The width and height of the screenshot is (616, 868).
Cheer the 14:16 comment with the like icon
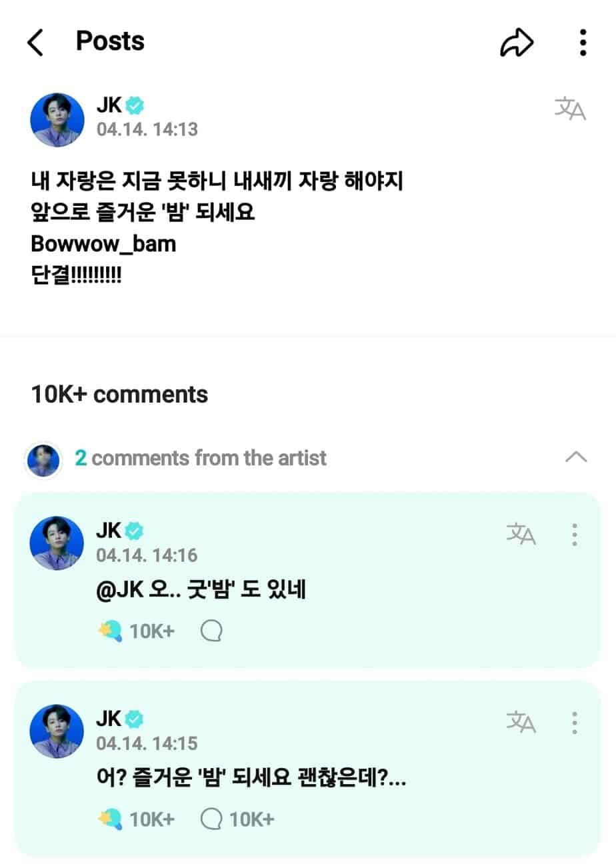(111, 631)
